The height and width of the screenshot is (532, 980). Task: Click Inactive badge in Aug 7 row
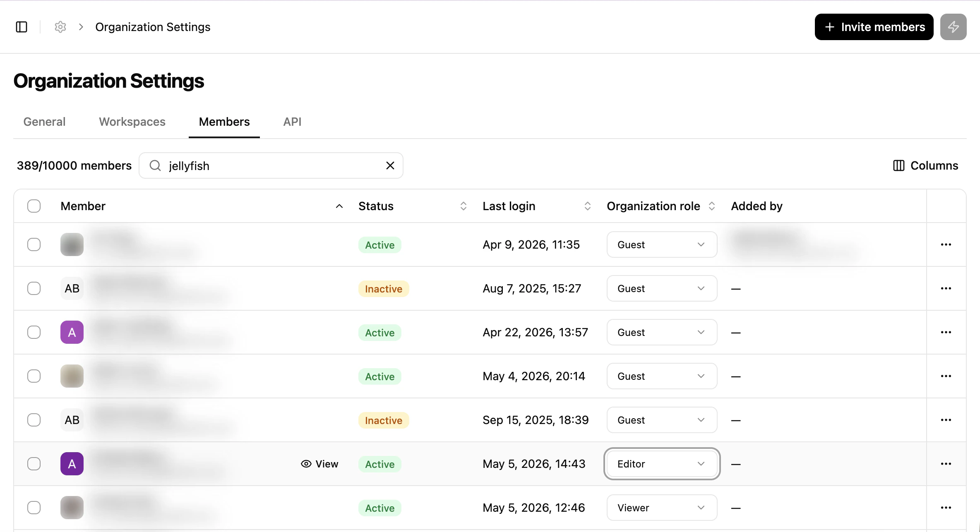click(x=384, y=289)
